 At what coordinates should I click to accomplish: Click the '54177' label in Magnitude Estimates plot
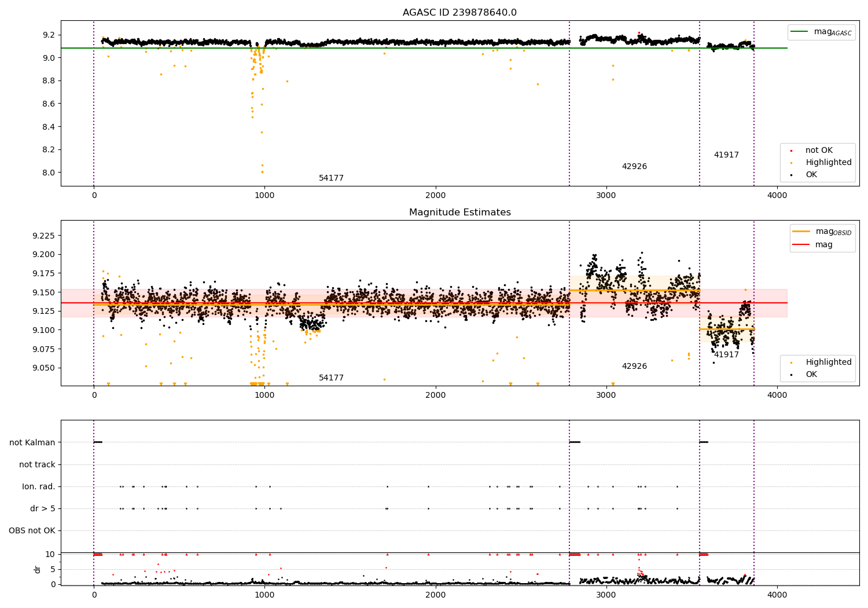point(331,378)
